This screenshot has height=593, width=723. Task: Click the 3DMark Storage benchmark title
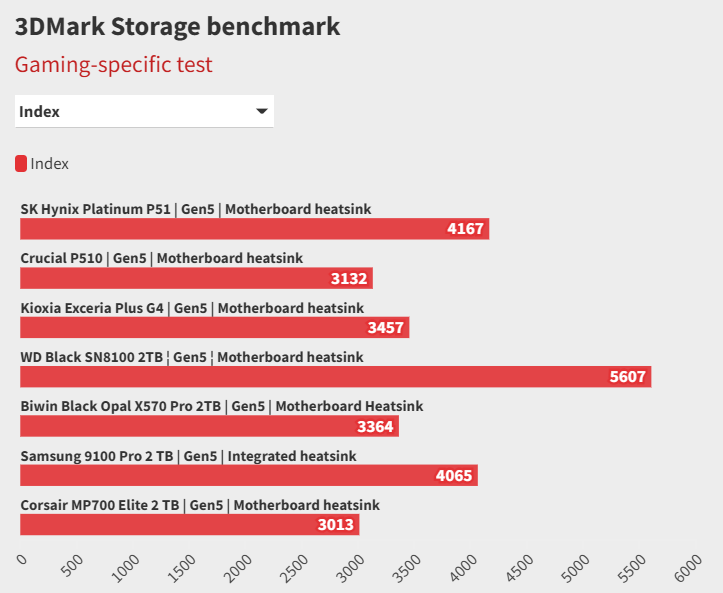(x=177, y=26)
